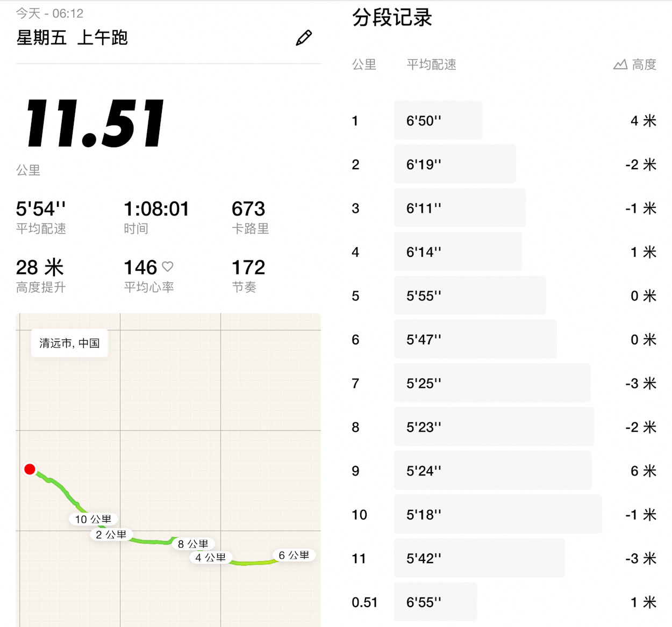Tap the 6 米 elevation in split 9
The width and height of the screenshot is (672, 627).
click(x=644, y=471)
